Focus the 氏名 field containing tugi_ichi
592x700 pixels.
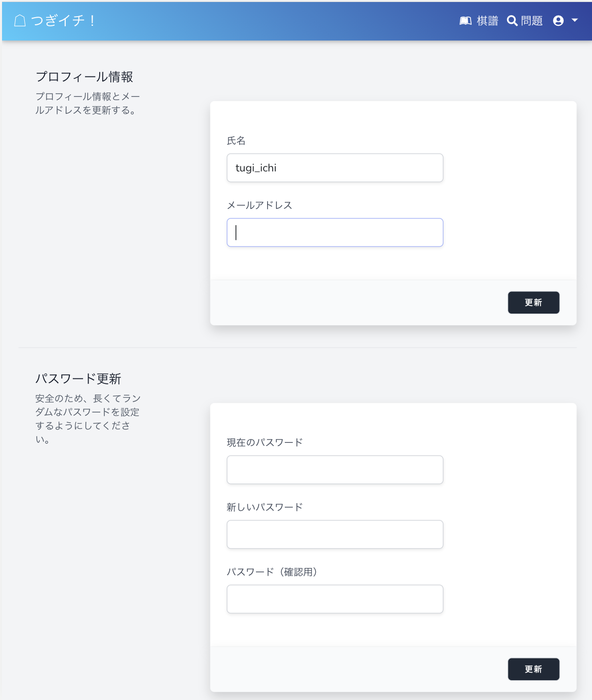click(335, 168)
